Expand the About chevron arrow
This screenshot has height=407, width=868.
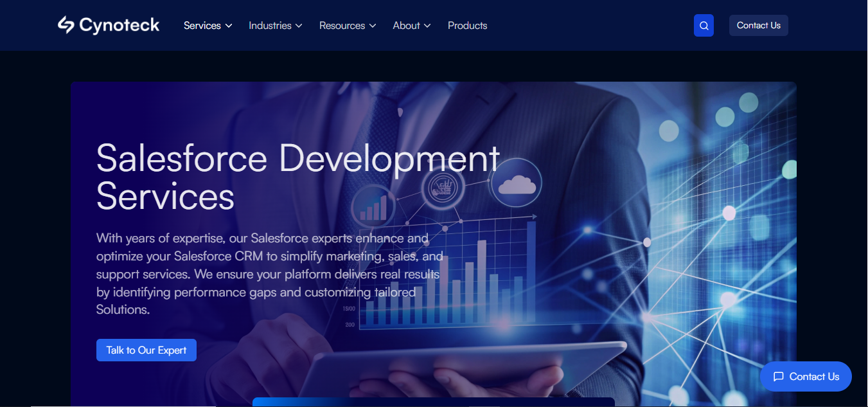click(x=427, y=26)
